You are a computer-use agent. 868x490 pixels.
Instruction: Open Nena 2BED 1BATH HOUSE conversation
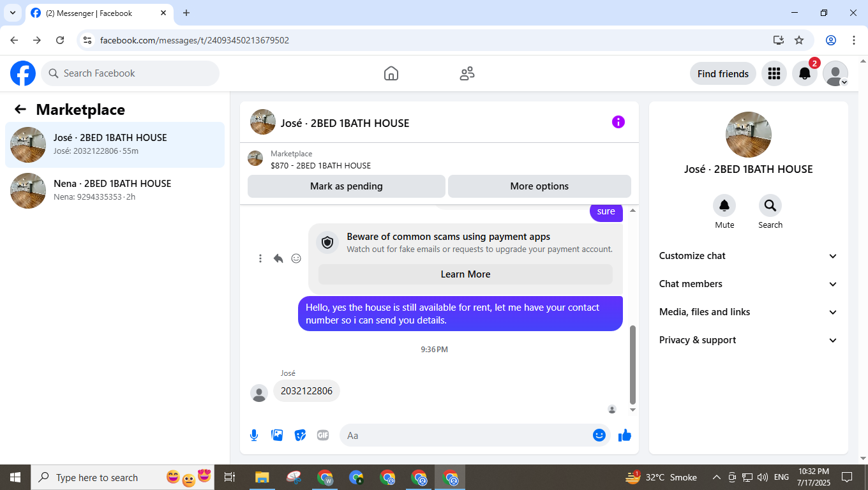115,191
